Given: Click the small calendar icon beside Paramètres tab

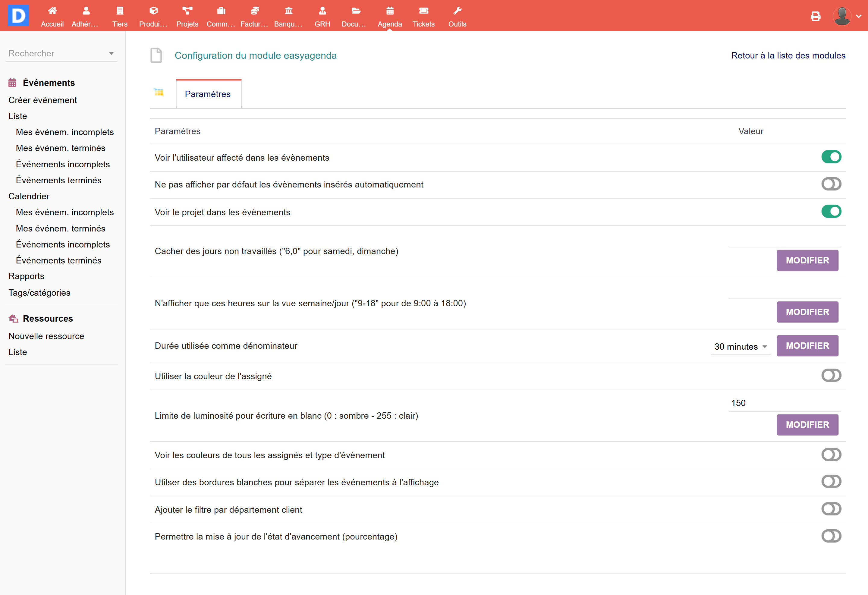Looking at the screenshot, I should [x=159, y=92].
